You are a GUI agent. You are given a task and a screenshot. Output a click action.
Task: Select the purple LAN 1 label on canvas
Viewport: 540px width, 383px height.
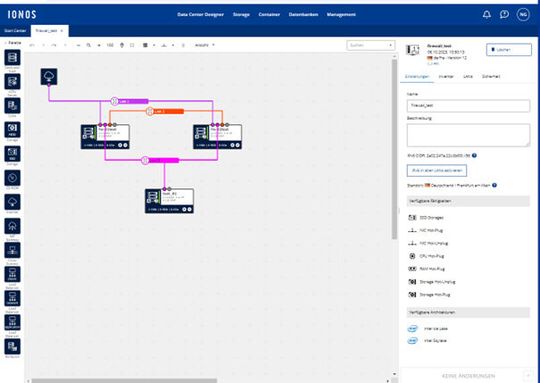click(130, 101)
